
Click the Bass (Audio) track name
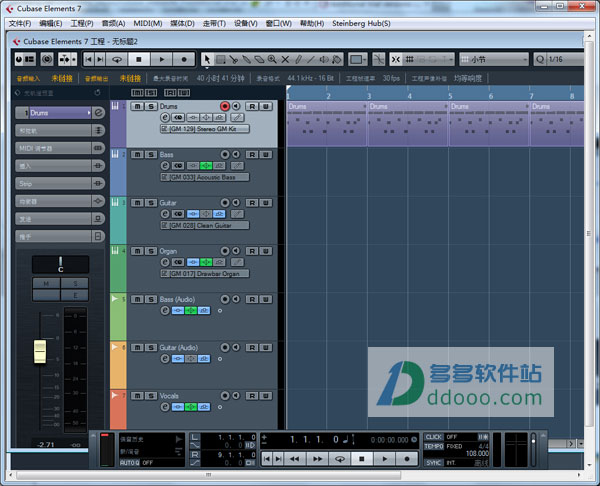(x=177, y=299)
